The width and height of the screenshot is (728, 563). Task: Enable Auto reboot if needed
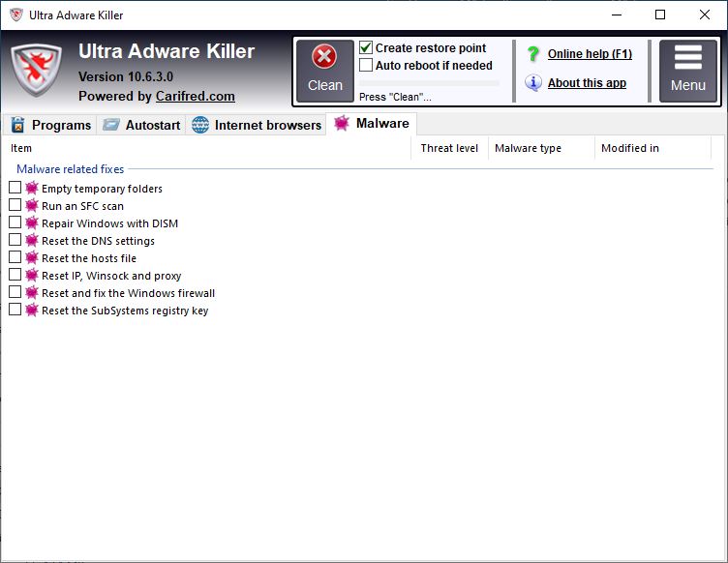point(366,65)
